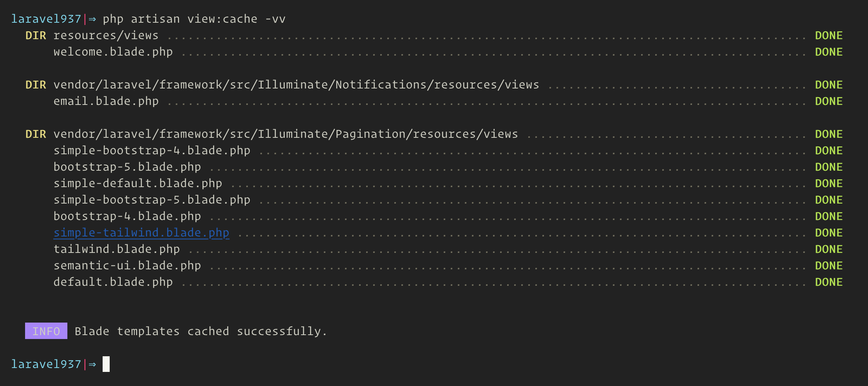Click the bootstrap-4.blade.php entry
The image size is (868, 386).
click(x=127, y=216)
